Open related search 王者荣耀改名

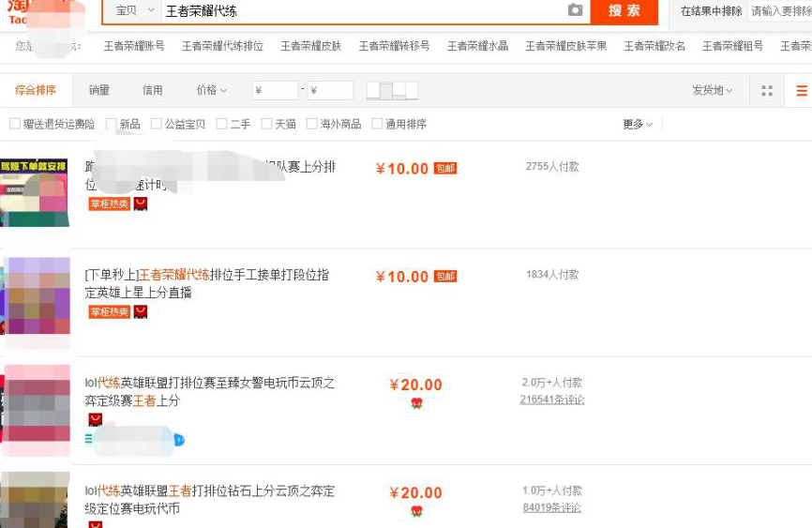pyautogui.click(x=654, y=46)
